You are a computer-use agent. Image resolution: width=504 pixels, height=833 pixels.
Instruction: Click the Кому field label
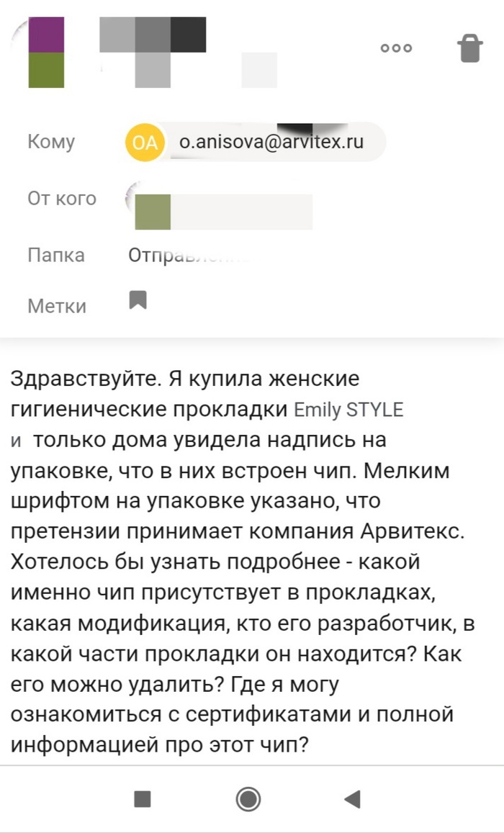pos(51,142)
